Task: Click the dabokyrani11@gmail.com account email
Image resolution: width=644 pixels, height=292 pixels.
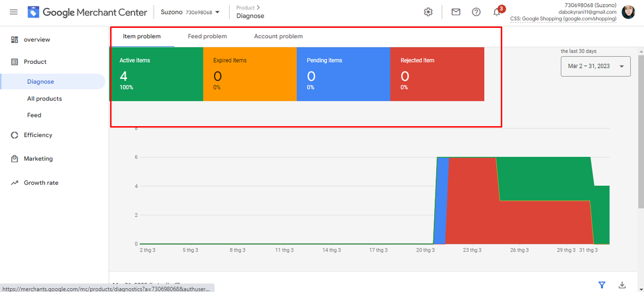Action: pyautogui.click(x=588, y=12)
